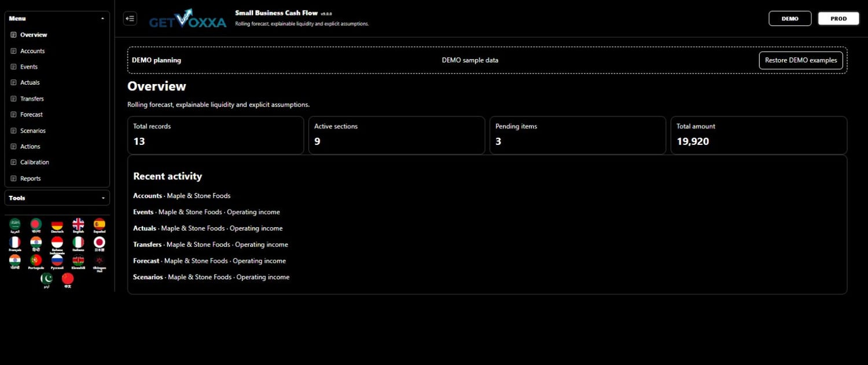Viewport: 868px width, 365px height.
Task: Open the Pending items card
Action: tap(578, 135)
